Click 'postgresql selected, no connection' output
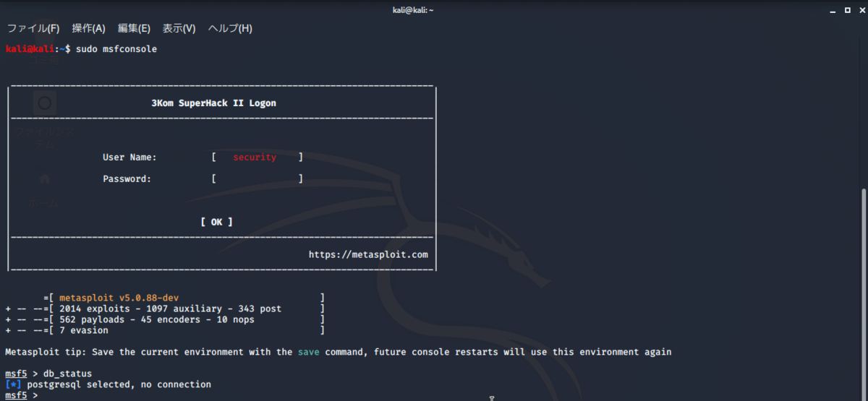The width and height of the screenshot is (868, 401). coord(119,384)
